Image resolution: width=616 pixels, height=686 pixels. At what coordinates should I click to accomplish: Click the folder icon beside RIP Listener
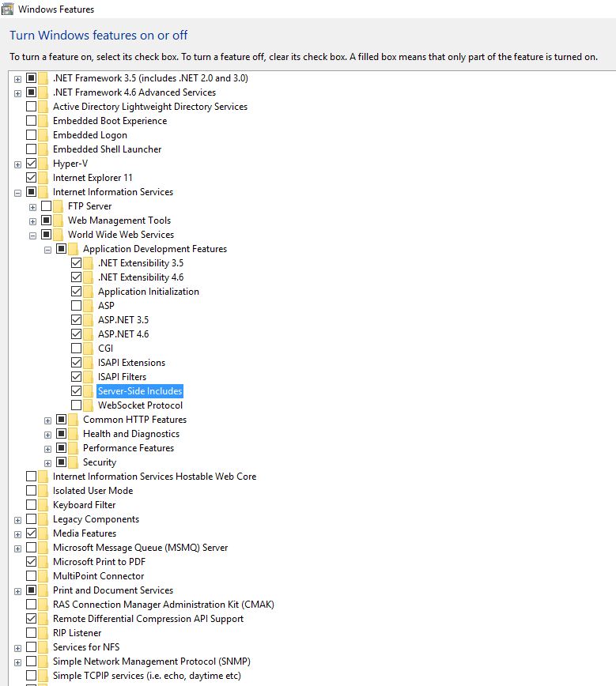point(43,633)
